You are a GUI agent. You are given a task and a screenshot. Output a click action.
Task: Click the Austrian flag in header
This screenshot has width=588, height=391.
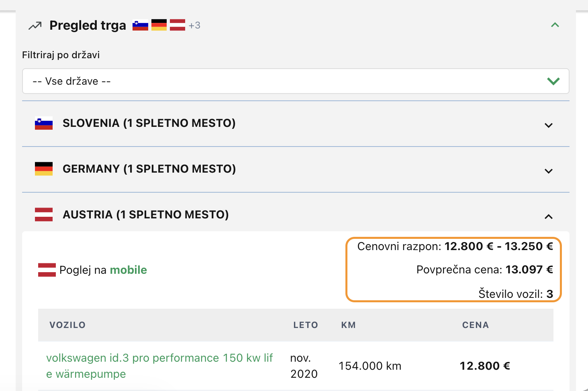pos(178,25)
